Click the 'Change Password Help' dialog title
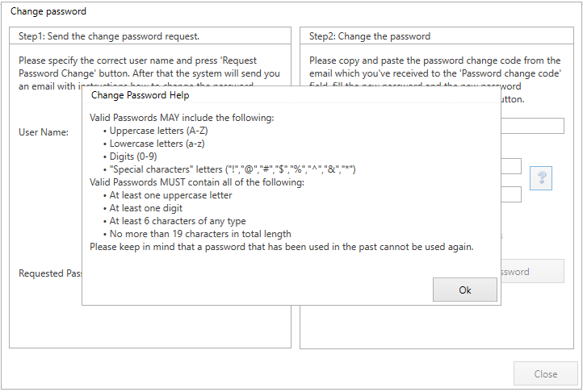This screenshot has height=392, width=583. tap(141, 95)
